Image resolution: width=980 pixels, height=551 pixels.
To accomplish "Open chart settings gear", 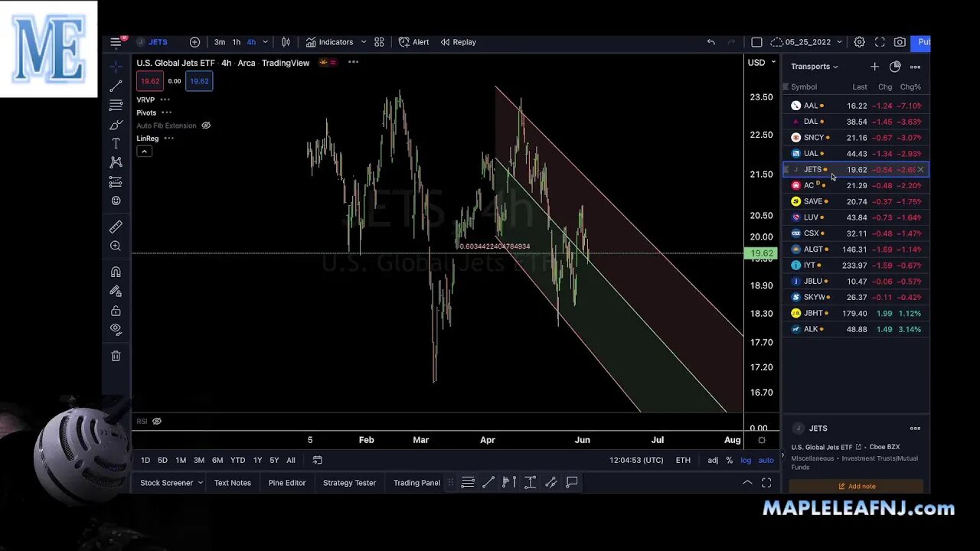I will pyautogui.click(x=859, y=42).
